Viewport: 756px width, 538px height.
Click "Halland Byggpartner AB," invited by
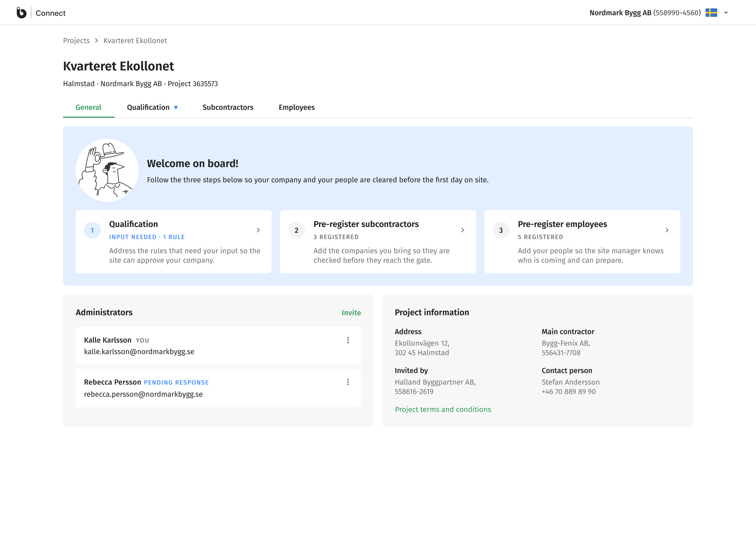pos(435,382)
